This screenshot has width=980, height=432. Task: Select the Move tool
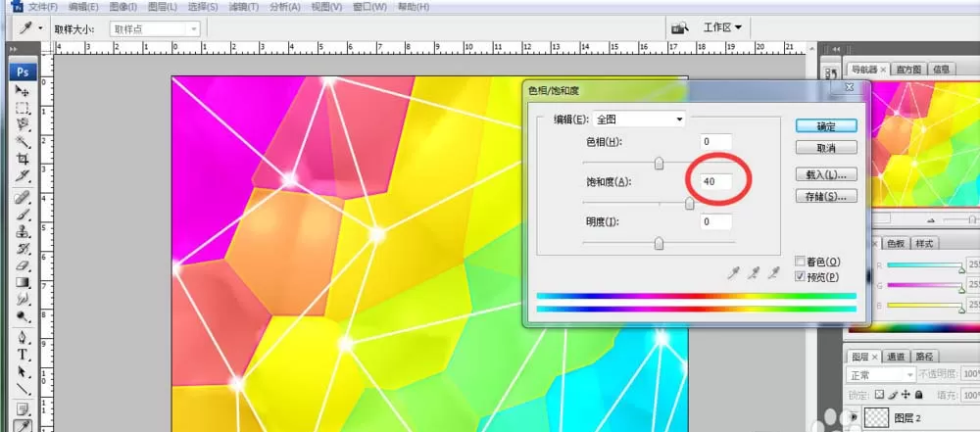pyautogui.click(x=23, y=91)
